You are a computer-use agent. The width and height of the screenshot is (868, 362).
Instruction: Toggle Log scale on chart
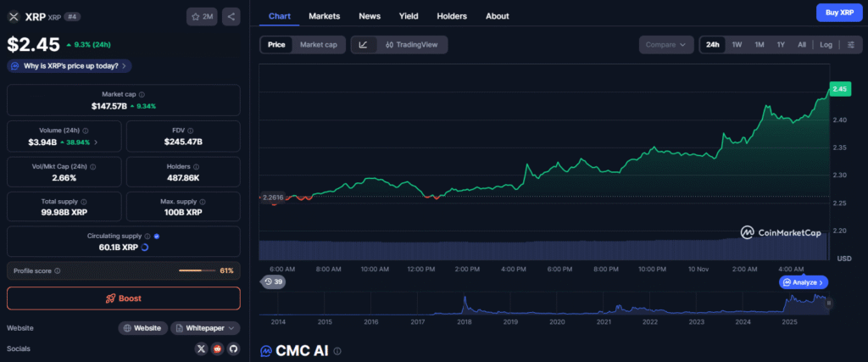point(826,45)
